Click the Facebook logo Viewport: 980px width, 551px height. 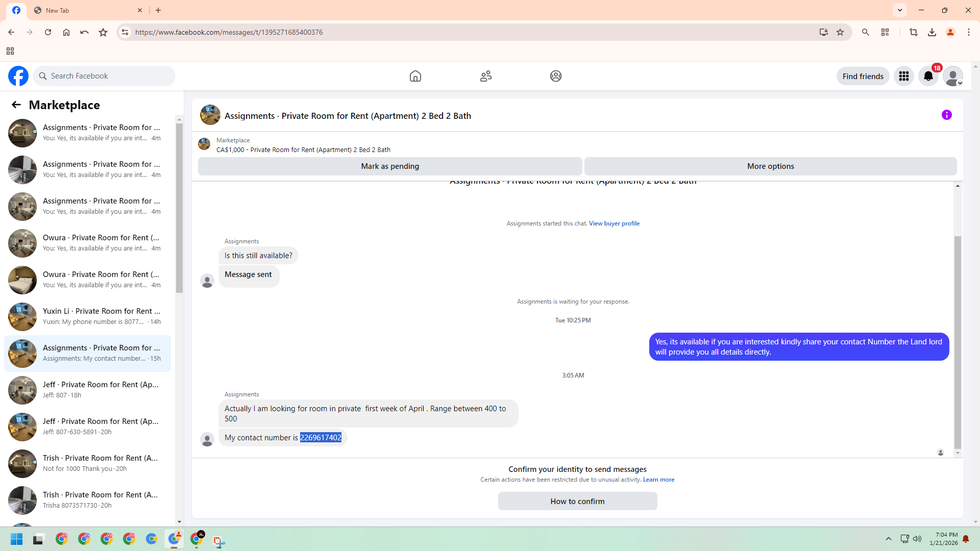tap(18, 76)
